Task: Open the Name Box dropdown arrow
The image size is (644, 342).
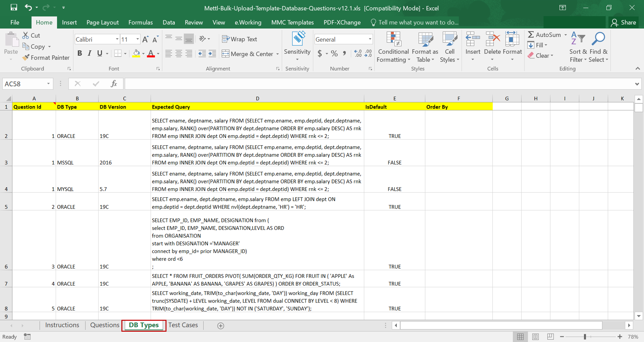Action: (48, 84)
